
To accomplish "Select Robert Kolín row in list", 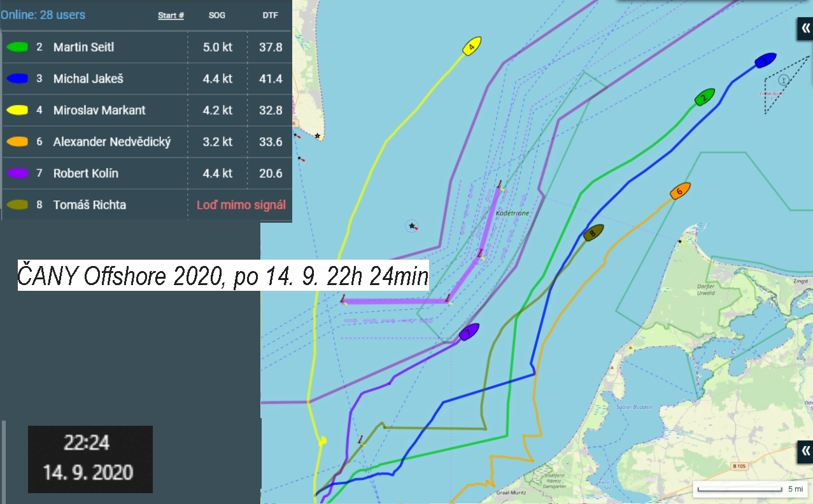I will click(x=147, y=173).
